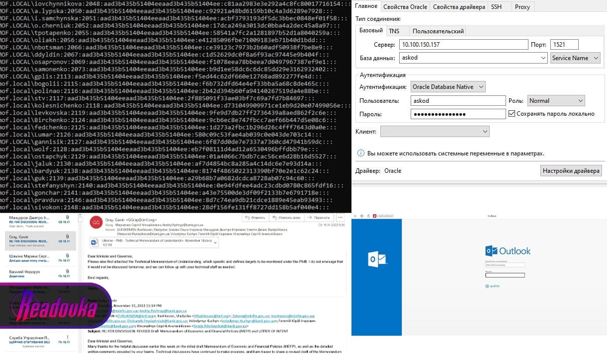Click the paperclip icon on Gray, Gavin message
This screenshot has width=607, height=364.
click(67, 237)
